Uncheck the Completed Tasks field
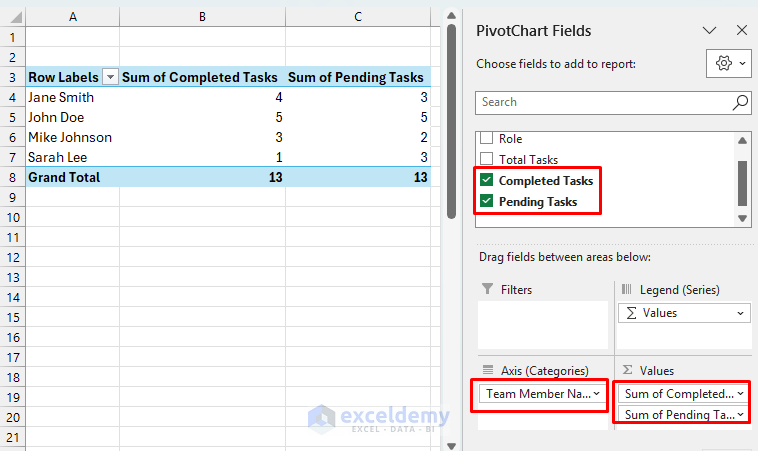 pos(487,181)
